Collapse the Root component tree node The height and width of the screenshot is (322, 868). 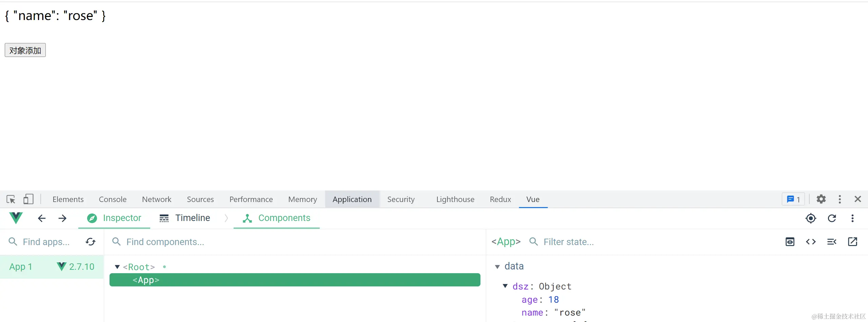pyautogui.click(x=117, y=267)
